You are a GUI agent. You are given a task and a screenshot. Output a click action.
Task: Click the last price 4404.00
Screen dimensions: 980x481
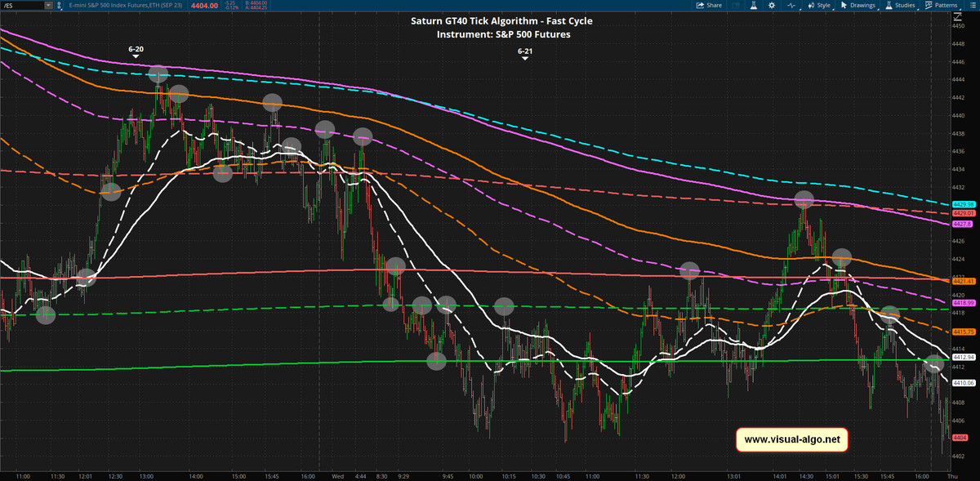[204, 6]
